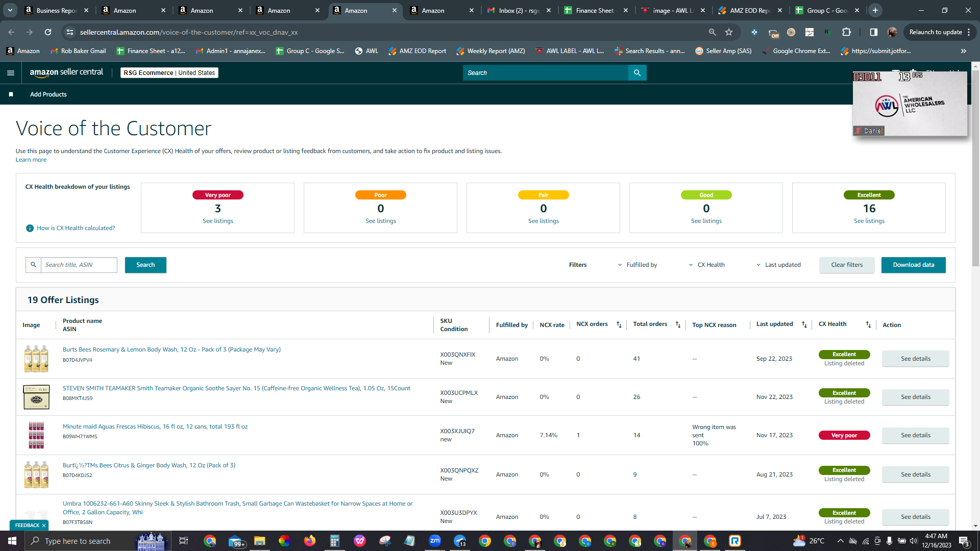Expand the Last updated filter dropdown
The height and width of the screenshot is (551, 980).
[x=778, y=265]
